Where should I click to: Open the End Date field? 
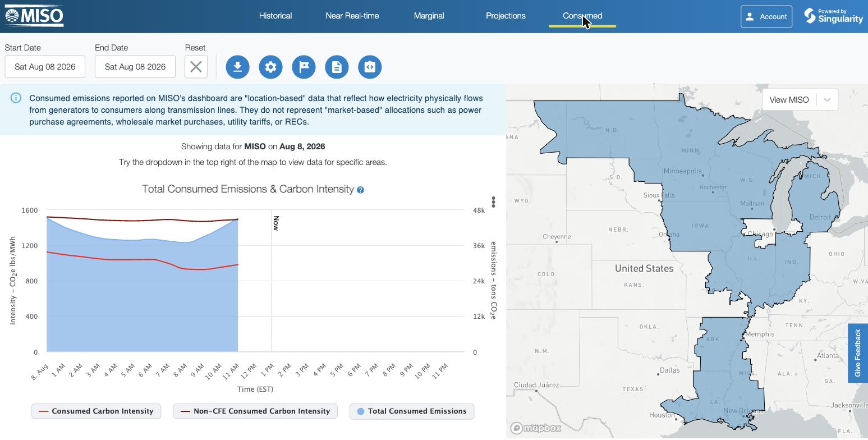coord(135,67)
